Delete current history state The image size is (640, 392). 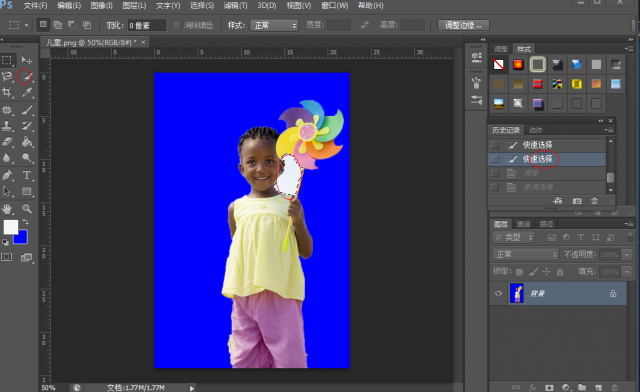coord(594,201)
